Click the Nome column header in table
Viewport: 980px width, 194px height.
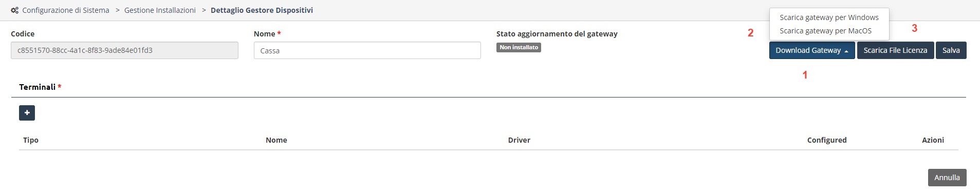276,140
